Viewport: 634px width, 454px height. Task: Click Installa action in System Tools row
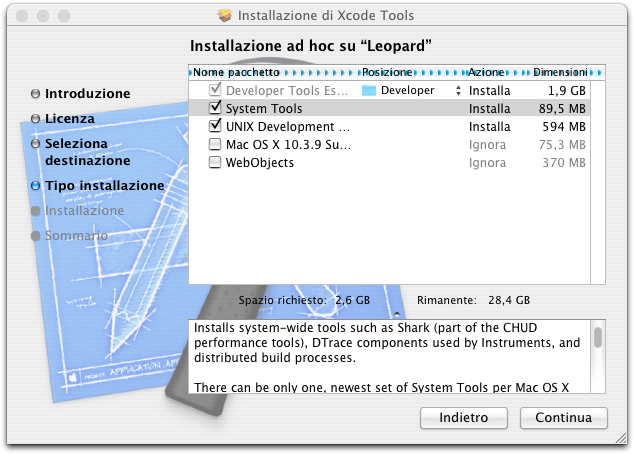click(490, 108)
